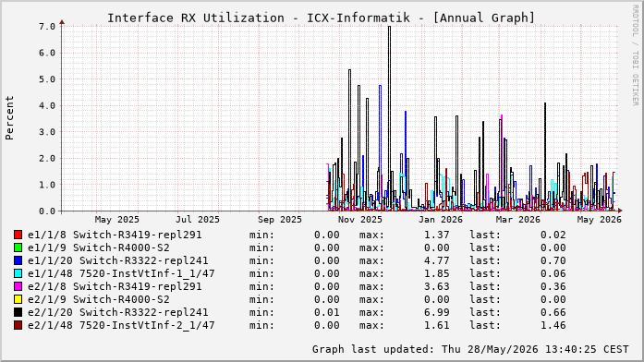The width and height of the screenshot is (644, 362).
Task: Click the last value 0.36
Action: (553, 286)
